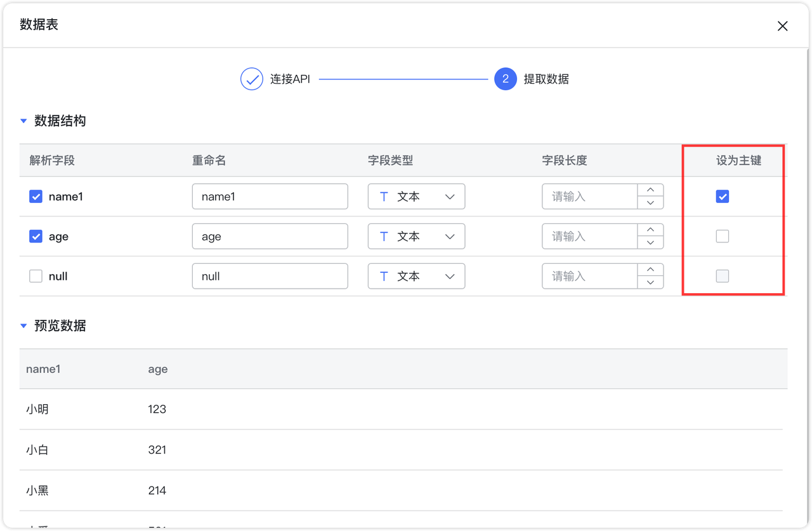The width and height of the screenshot is (812, 531).
Task: Click the 连接API completed step checkmark icon
Action: [x=252, y=79]
